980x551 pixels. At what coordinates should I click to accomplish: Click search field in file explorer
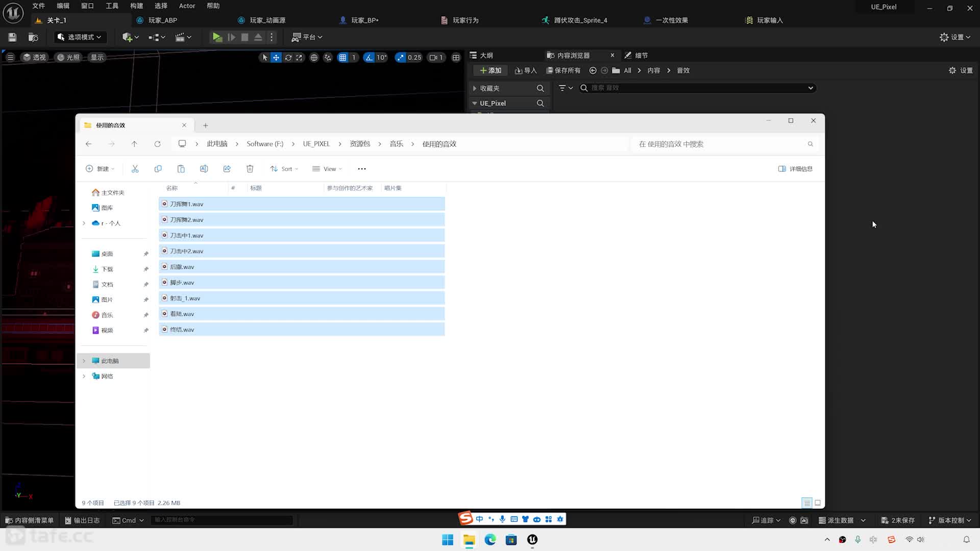coord(723,143)
